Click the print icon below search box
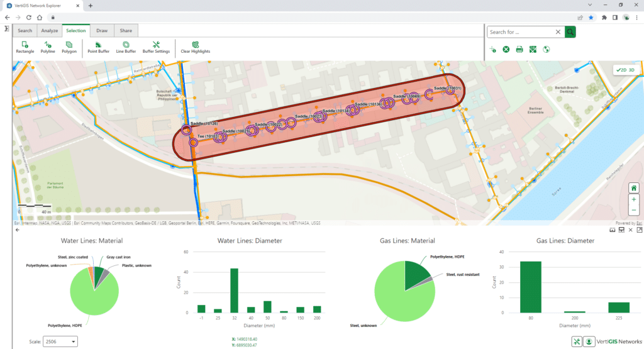The image size is (644, 349). point(519,49)
